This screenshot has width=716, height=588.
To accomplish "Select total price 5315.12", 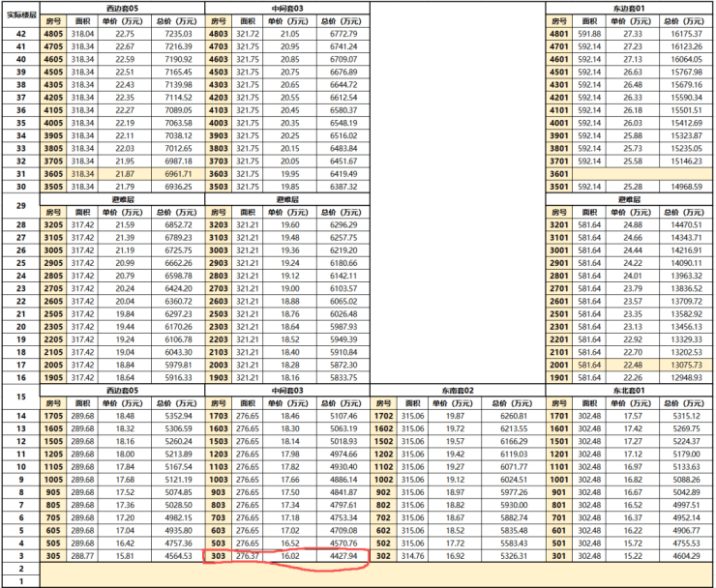I will 686,416.
